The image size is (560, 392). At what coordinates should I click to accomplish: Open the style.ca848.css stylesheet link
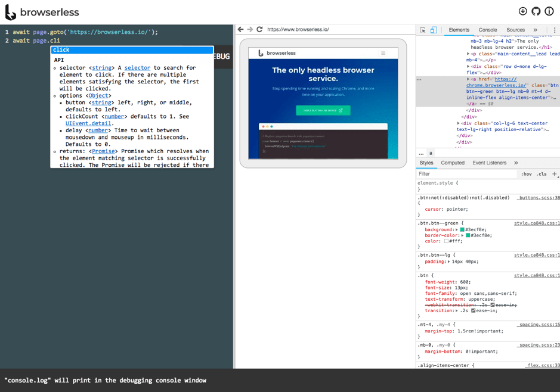(x=535, y=223)
